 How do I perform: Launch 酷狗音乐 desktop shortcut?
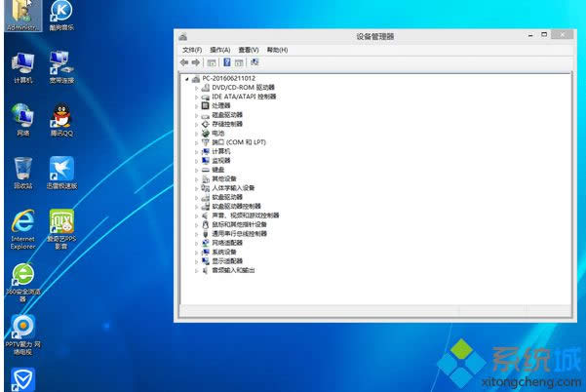[x=61, y=16]
